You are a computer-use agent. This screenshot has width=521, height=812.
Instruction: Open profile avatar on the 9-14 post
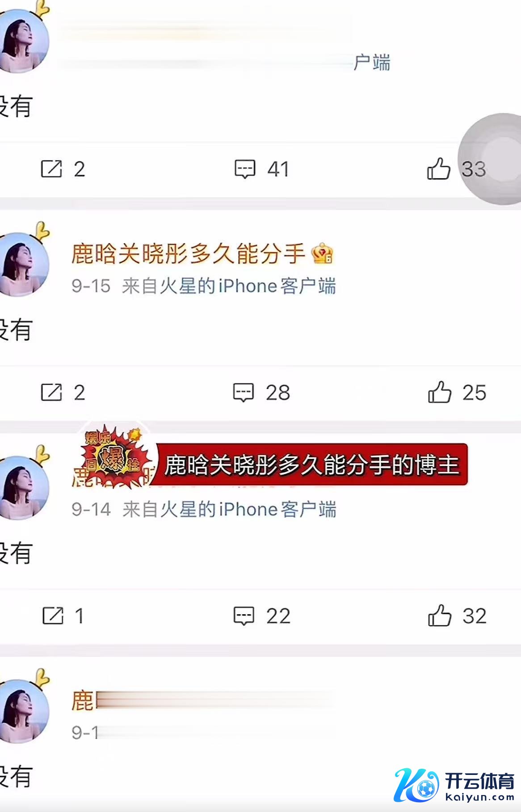tap(23, 487)
